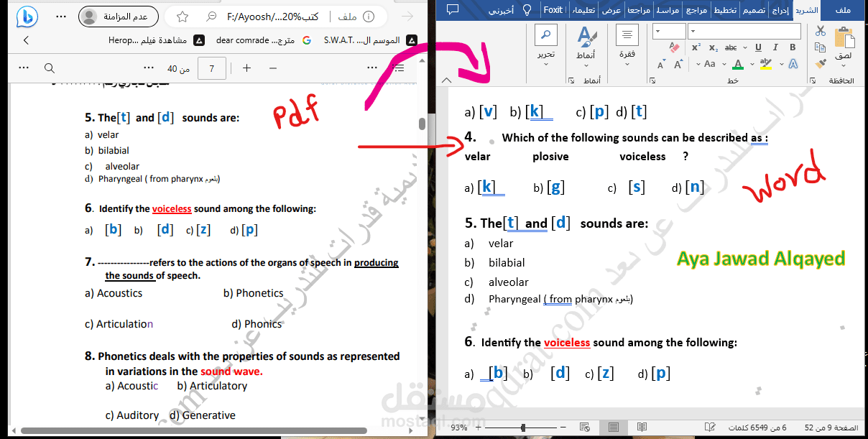
Task: Click the spelling proofing icon in status bar
Action: pyautogui.click(x=710, y=428)
